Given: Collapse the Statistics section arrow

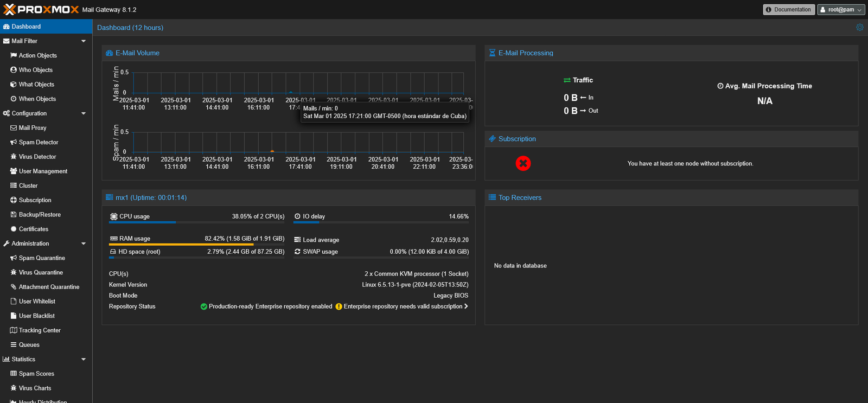Looking at the screenshot, I should pos(84,359).
